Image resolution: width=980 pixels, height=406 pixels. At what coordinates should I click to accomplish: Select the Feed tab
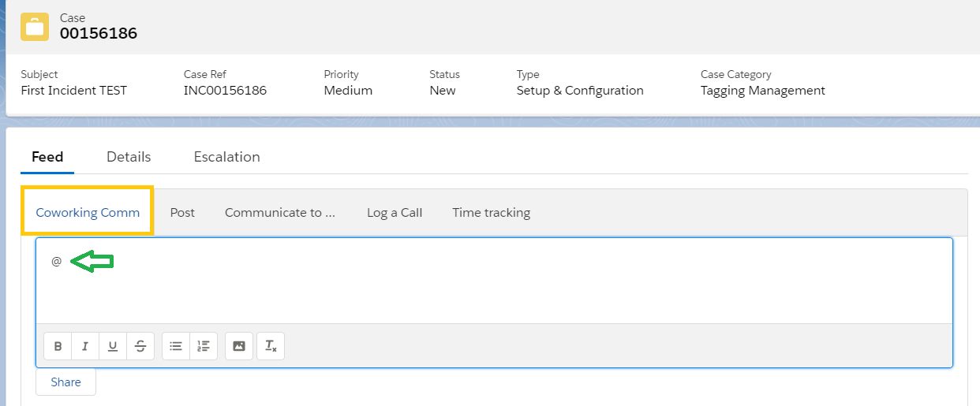(47, 157)
